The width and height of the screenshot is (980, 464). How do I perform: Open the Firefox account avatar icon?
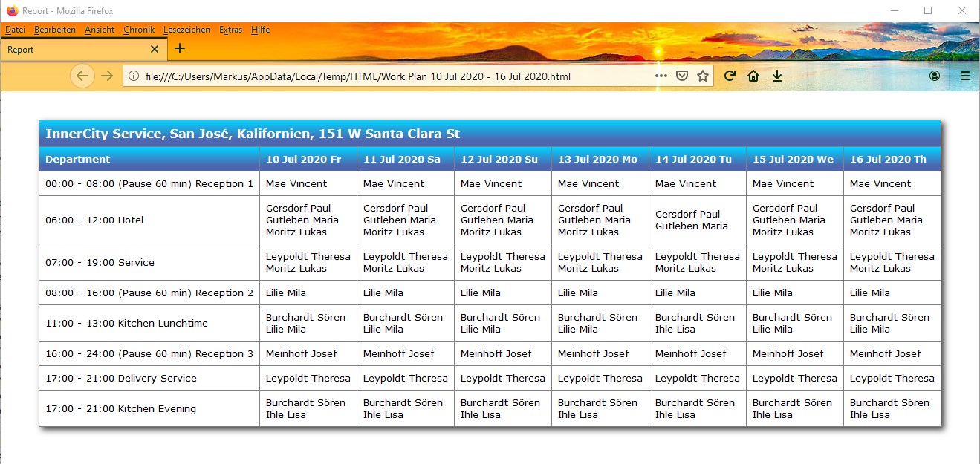coord(935,76)
